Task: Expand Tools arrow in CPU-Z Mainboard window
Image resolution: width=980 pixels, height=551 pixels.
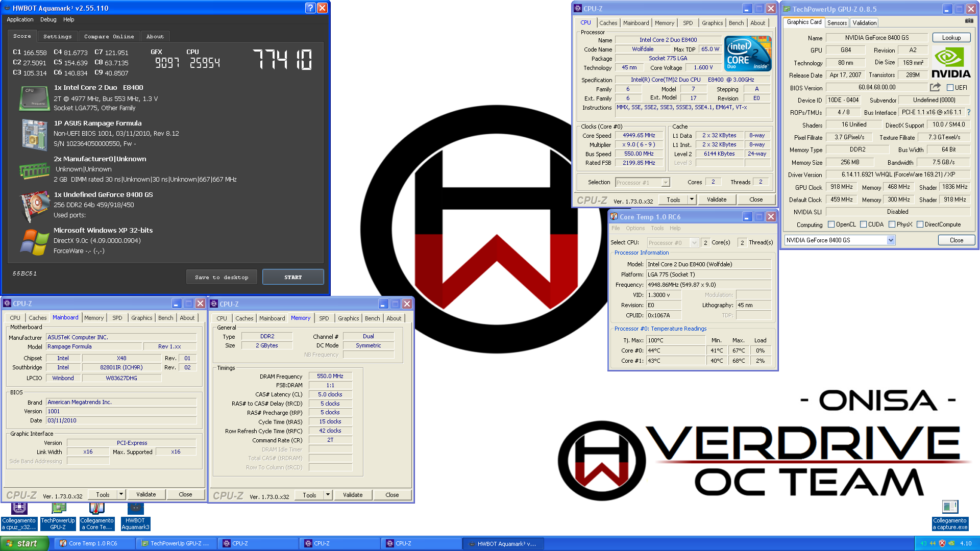Action: pyautogui.click(x=121, y=494)
